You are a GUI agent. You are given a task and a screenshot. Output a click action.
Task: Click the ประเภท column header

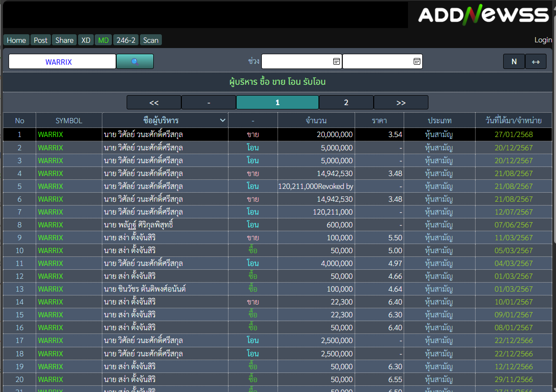coord(440,120)
